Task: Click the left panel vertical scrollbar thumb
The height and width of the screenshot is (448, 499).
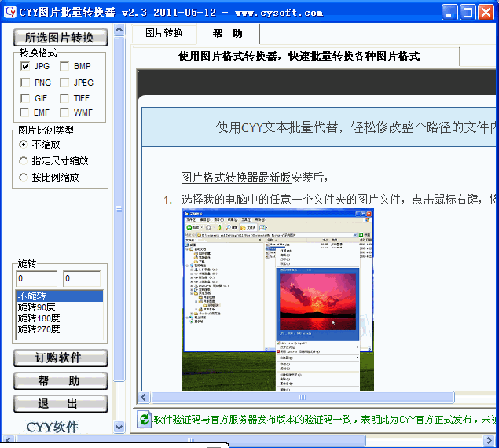Action: tap(119, 209)
